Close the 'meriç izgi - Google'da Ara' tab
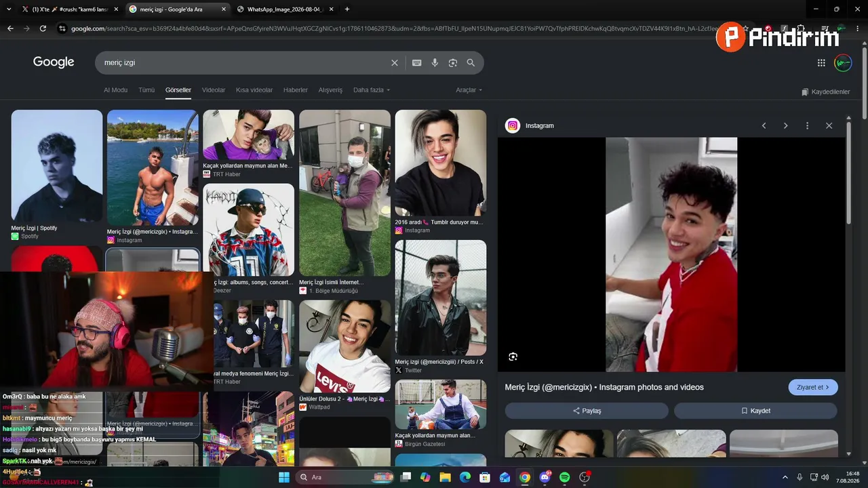Image resolution: width=868 pixels, height=488 pixels. coord(224,9)
